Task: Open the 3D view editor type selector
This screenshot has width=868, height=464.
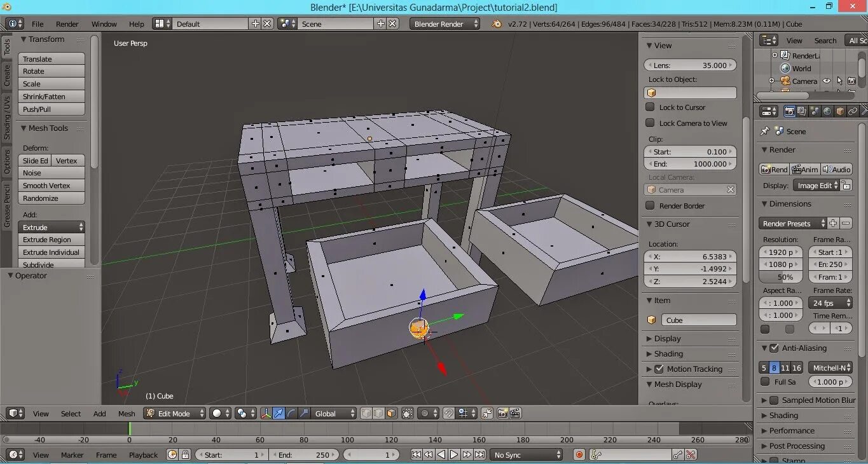Action: (15, 413)
